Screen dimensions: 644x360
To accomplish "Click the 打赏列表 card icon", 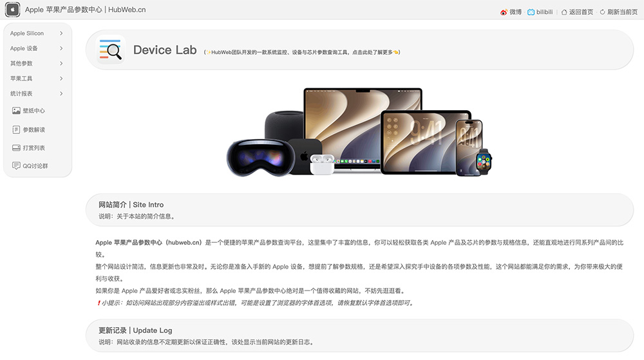I will pyautogui.click(x=16, y=147).
